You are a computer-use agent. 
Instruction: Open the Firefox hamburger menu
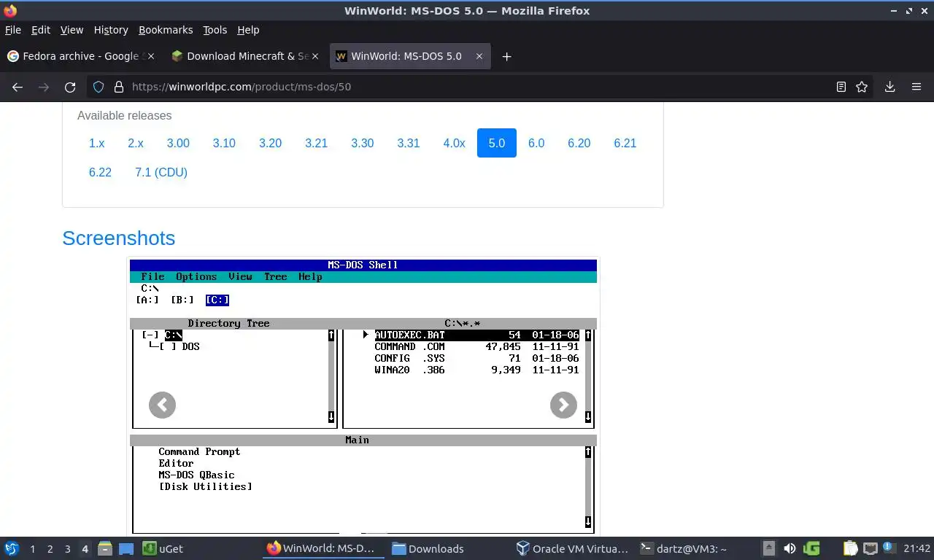click(916, 87)
